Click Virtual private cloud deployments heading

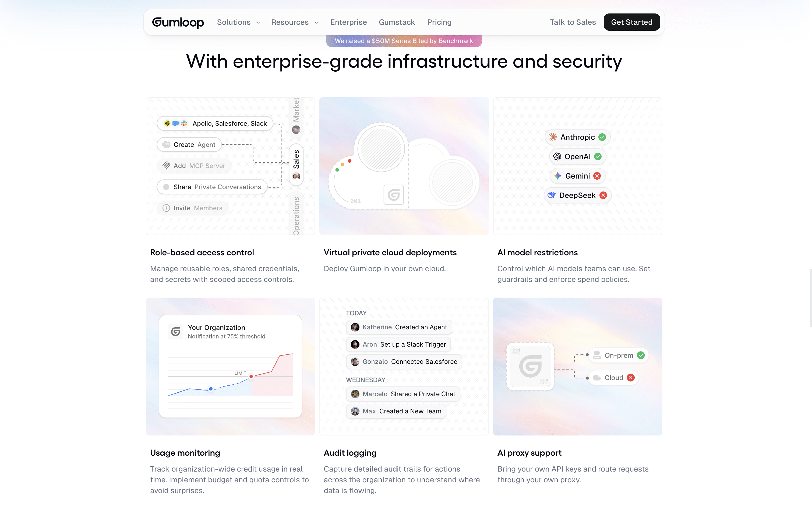(x=390, y=253)
